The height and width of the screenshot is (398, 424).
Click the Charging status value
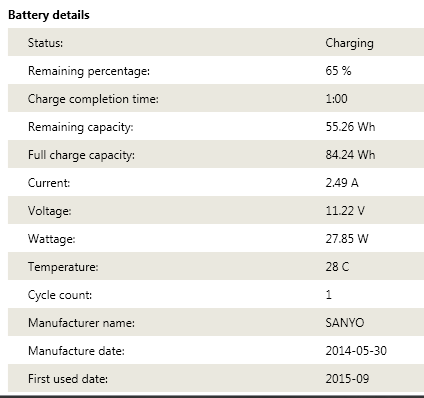[x=349, y=44]
